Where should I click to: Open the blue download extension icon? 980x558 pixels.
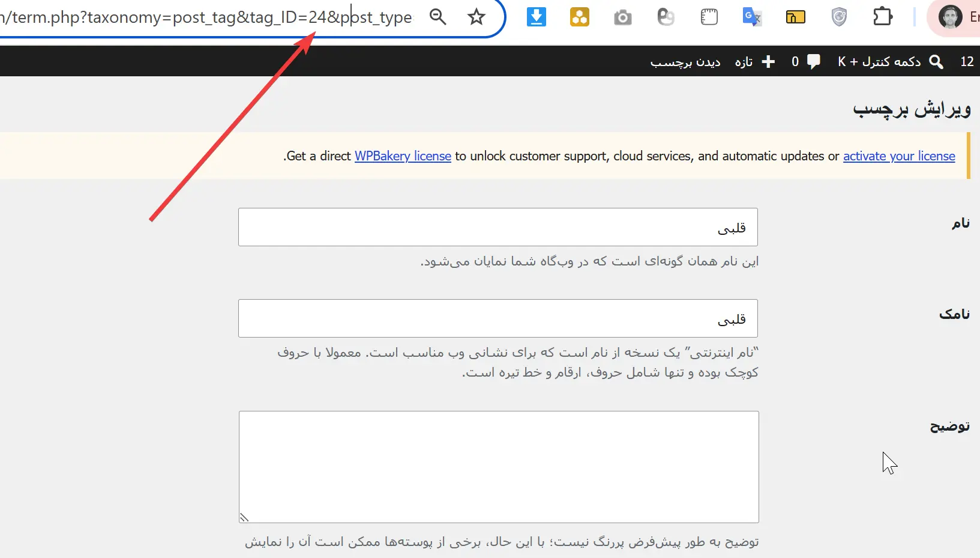[537, 17]
